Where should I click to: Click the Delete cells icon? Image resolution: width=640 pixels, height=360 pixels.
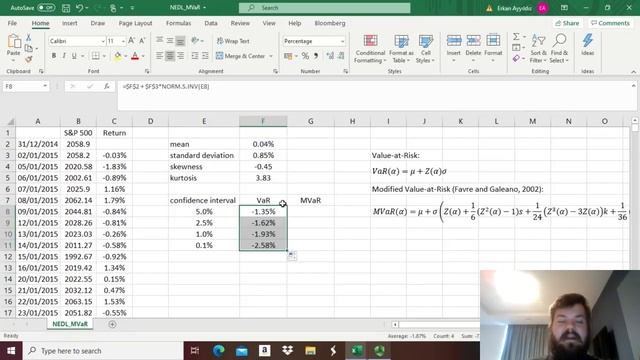click(473, 41)
